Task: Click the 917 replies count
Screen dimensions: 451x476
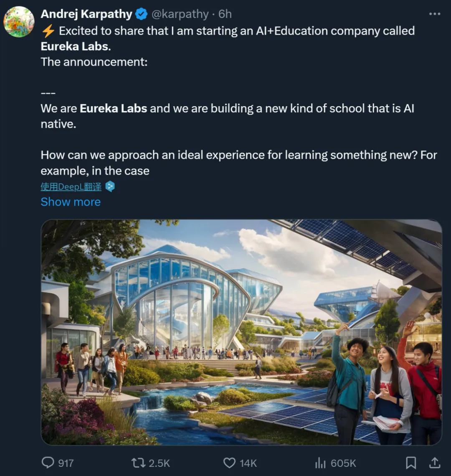Action: (66, 463)
